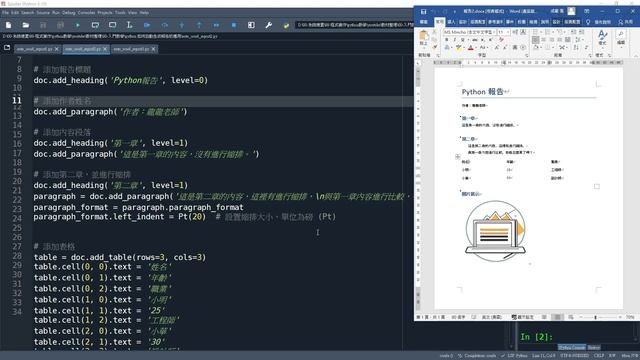This screenshot has height=360, width=640.
Task: Click the zoom out minus button in Word
Action: (581, 317)
